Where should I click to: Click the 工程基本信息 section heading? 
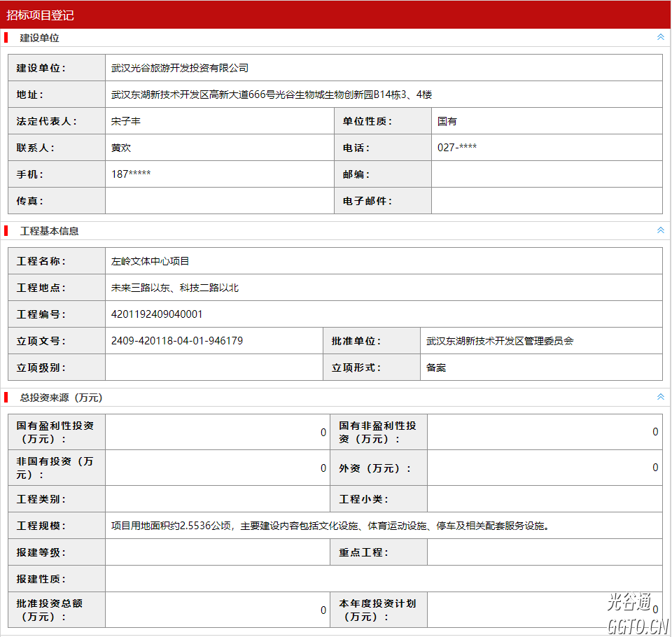49,231
